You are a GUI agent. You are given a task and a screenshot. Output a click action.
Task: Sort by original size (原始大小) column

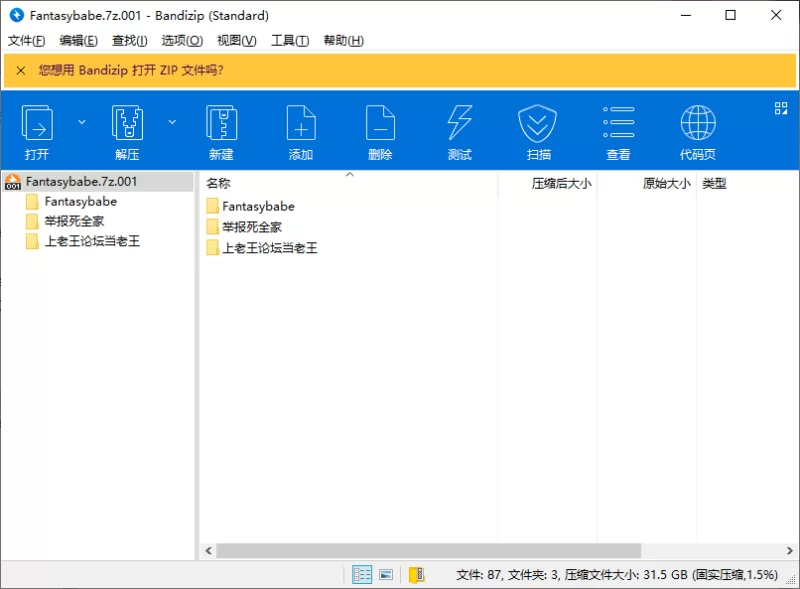pyautogui.click(x=666, y=183)
